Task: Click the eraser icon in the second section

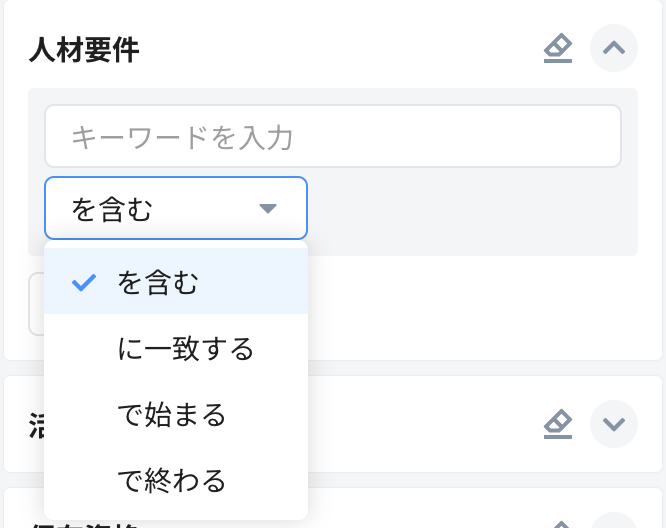Action: [558, 424]
